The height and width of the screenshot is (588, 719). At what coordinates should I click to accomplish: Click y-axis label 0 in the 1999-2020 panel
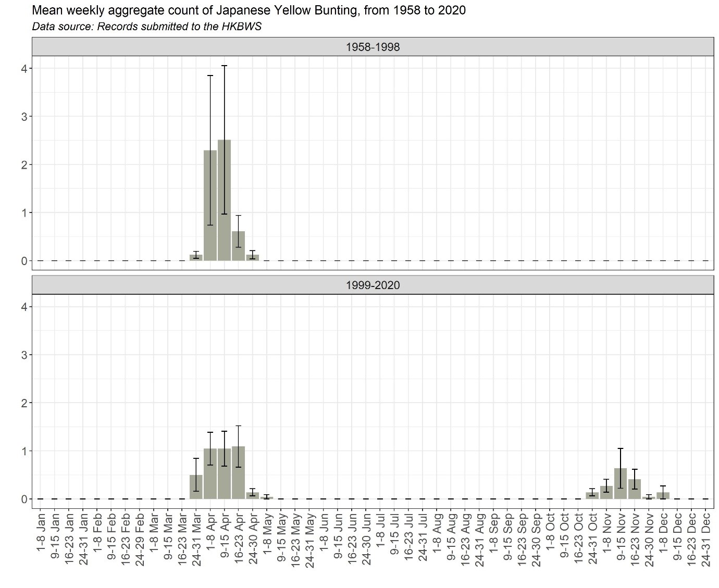tap(24, 499)
